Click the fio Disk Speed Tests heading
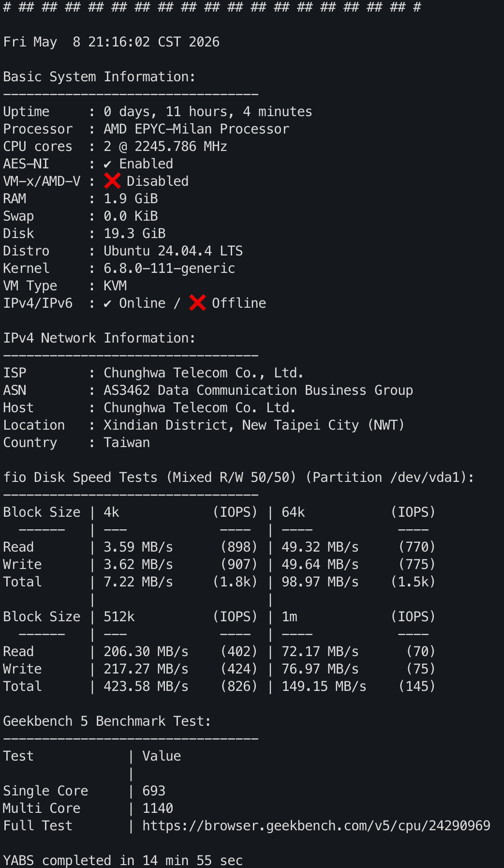504x868 pixels. click(x=239, y=478)
